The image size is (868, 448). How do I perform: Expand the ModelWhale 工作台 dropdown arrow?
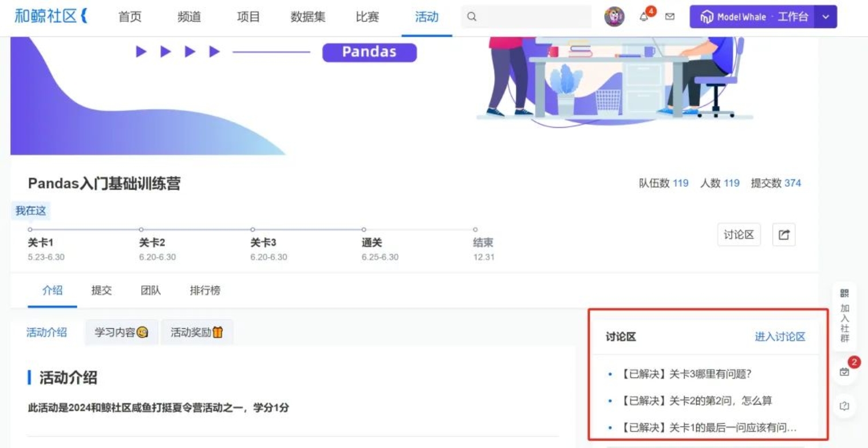pyautogui.click(x=826, y=17)
